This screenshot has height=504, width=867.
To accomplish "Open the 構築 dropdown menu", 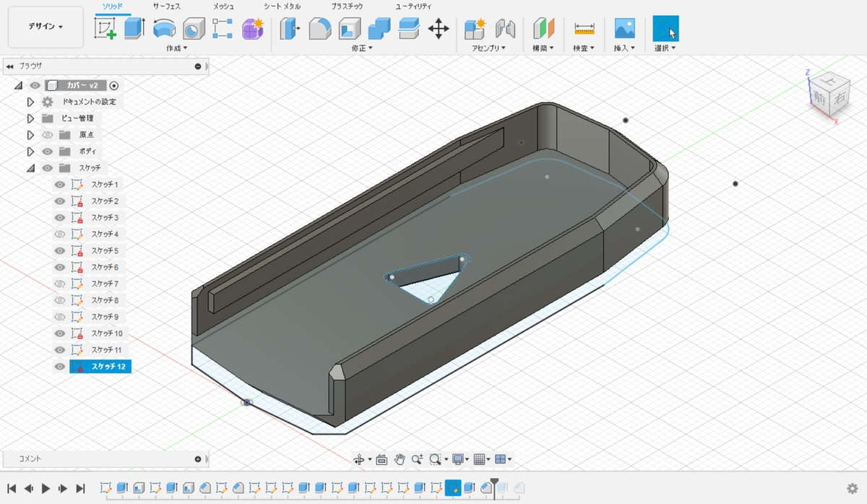I will pyautogui.click(x=543, y=48).
